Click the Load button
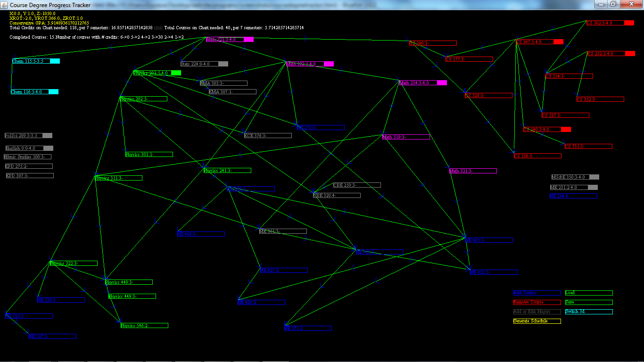 pyautogui.click(x=589, y=293)
